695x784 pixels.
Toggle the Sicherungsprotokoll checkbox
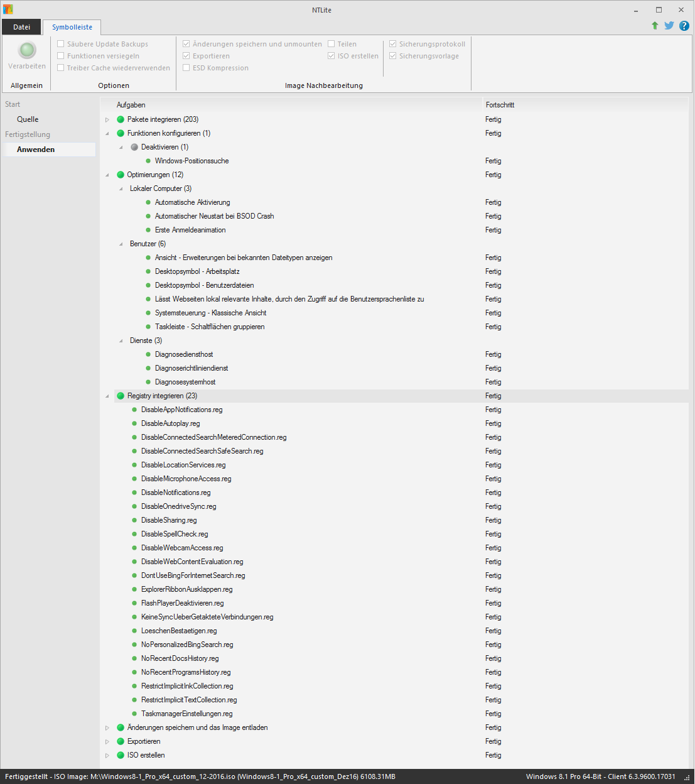pos(393,44)
